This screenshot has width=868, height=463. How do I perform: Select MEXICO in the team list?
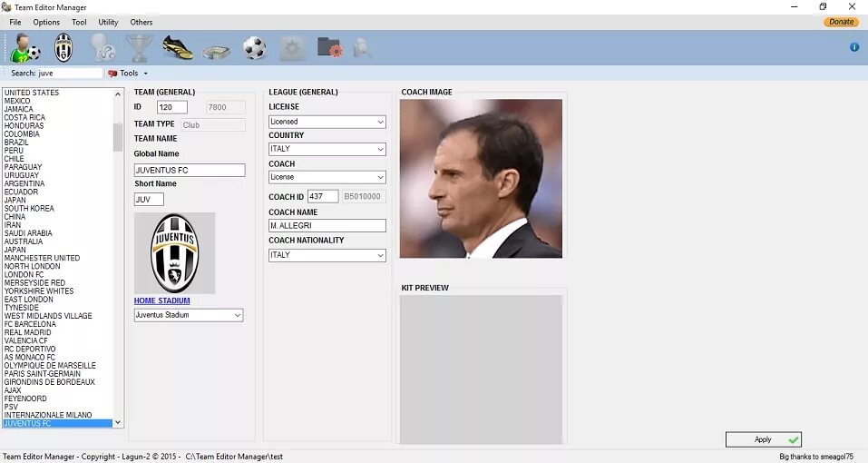coord(17,101)
